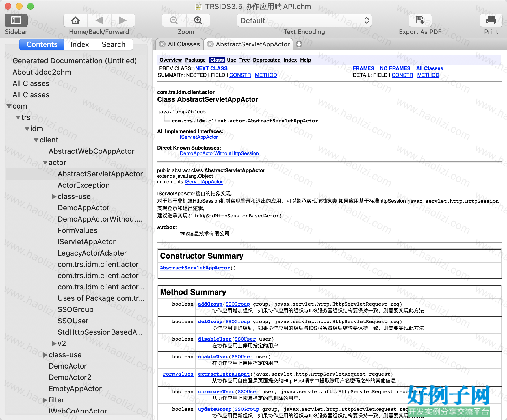Toggle the Sidebar panel icon

[x=16, y=20]
